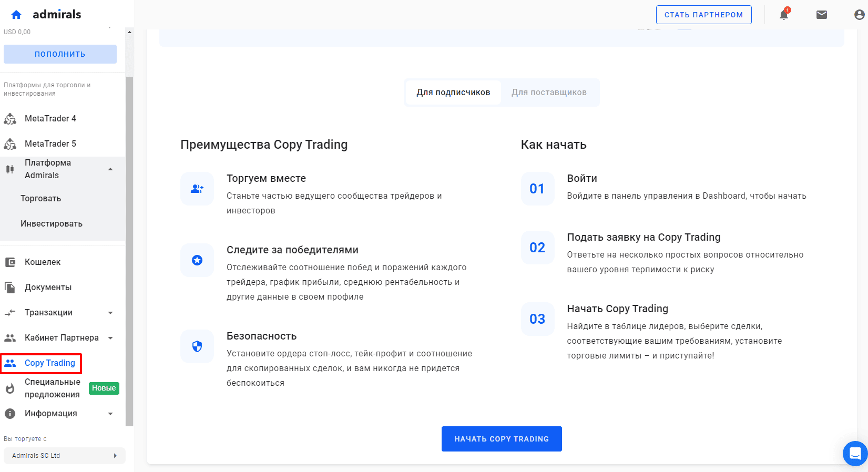
Task: Click the shield icon beside Безопасность
Action: click(197, 346)
